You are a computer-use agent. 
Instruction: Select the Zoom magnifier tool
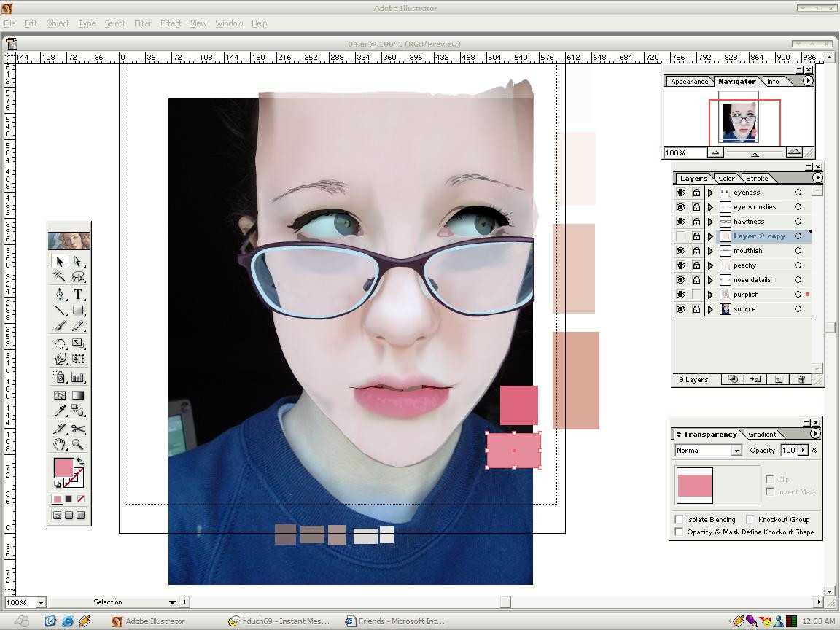point(78,444)
